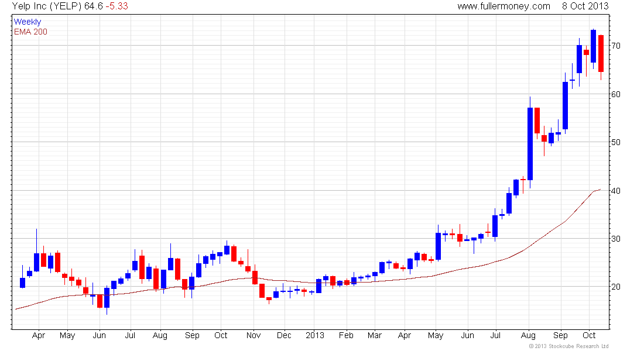The image size is (644, 351).
Task: Click the 'Mar' label on time axis
Action: [374, 336]
